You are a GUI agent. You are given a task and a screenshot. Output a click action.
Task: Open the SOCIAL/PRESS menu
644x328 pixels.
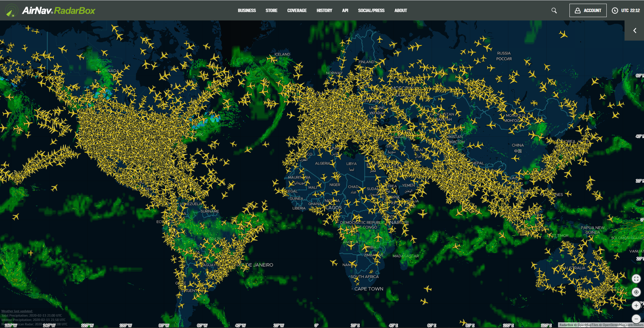371,10
